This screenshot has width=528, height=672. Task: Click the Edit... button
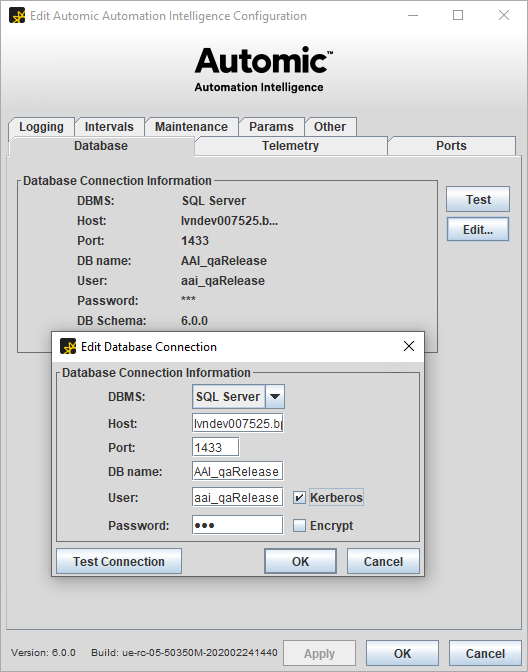pos(478,229)
